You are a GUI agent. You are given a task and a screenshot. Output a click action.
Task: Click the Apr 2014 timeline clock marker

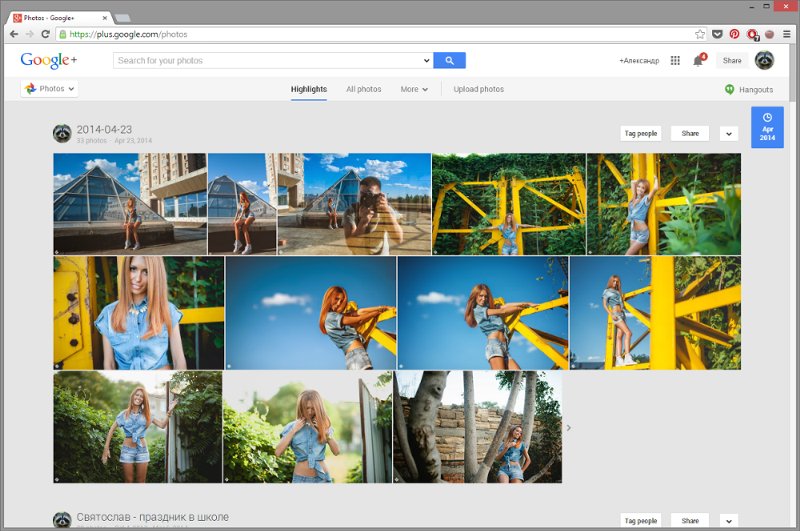767,127
